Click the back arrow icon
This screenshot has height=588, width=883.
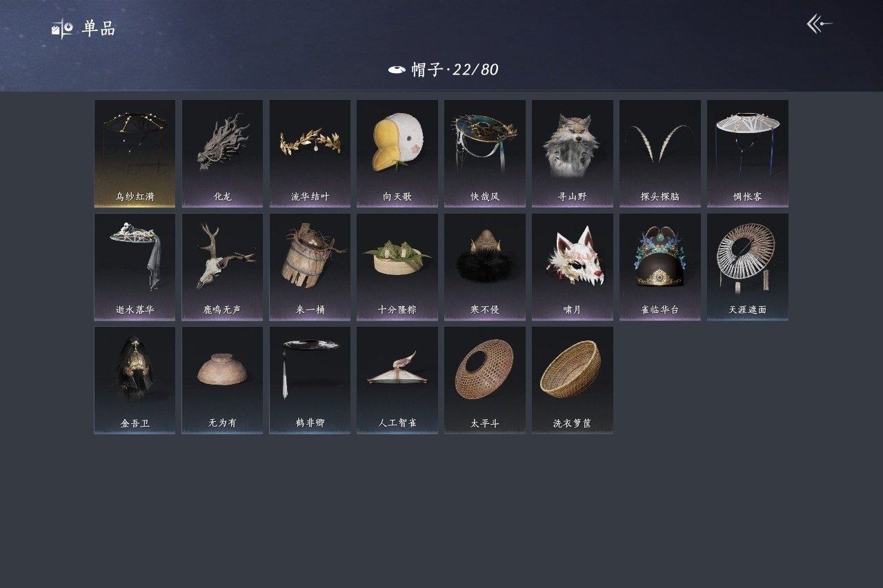coord(819,24)
